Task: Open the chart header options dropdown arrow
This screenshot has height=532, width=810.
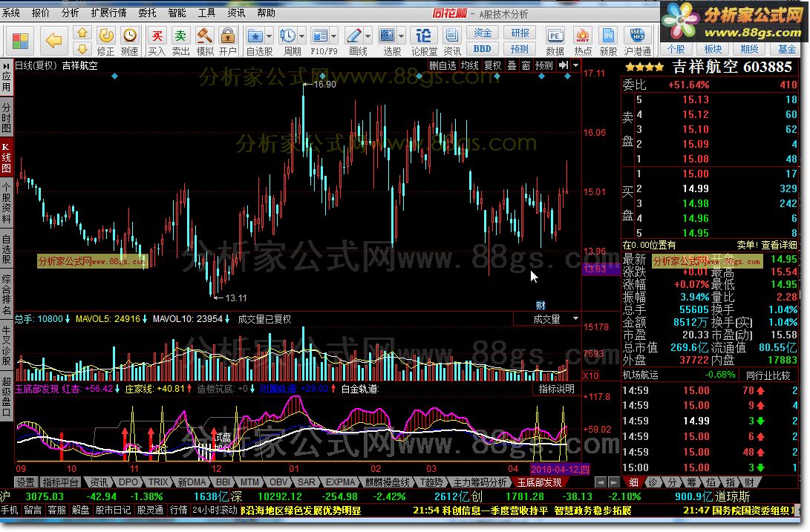Action: coord(575,65)
